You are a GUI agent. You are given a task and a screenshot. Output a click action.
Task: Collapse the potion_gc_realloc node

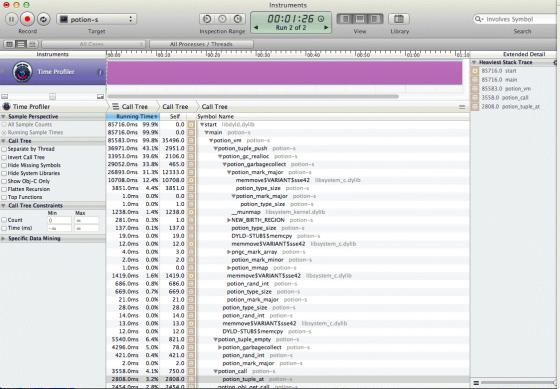(x=220, y=156)
